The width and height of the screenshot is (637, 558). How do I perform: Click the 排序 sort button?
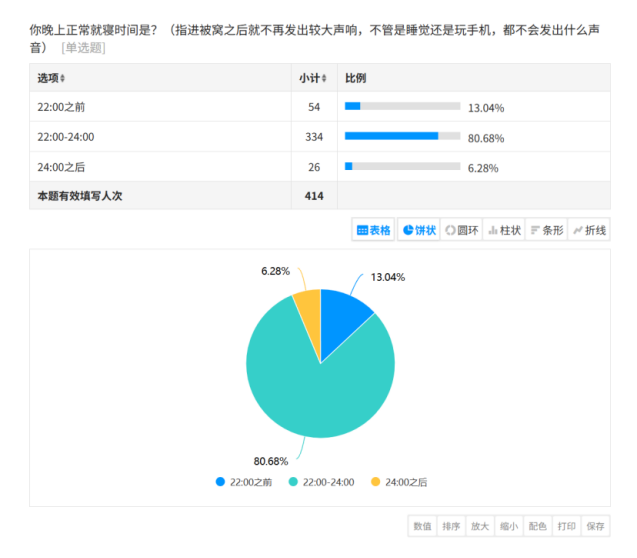[451, 526]
